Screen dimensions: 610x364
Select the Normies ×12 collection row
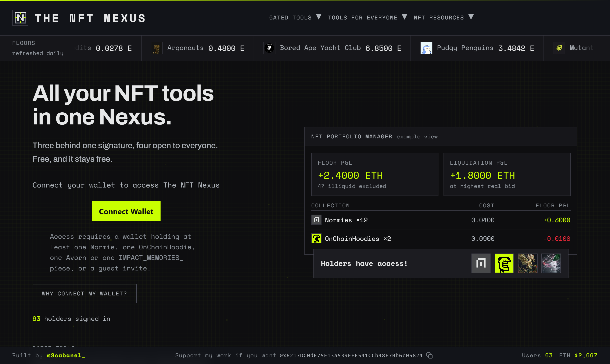pyautogui.click(x=441, y=220)
